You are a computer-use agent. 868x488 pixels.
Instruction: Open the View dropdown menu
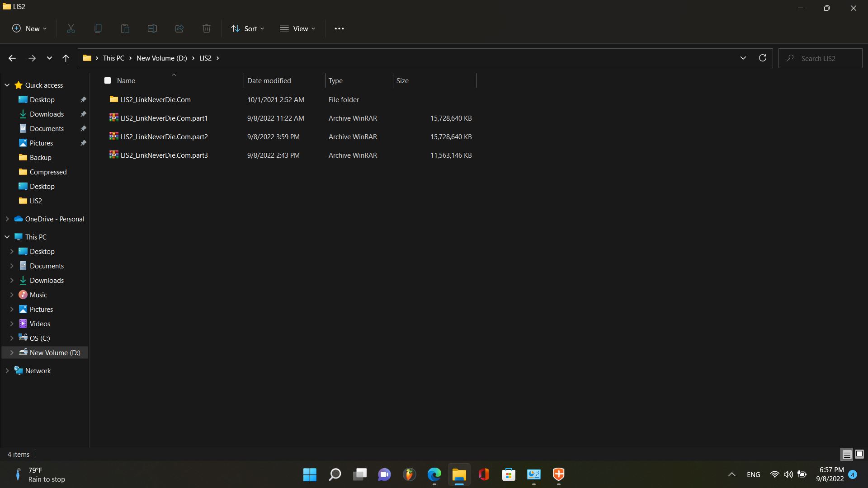pos(297,28)
